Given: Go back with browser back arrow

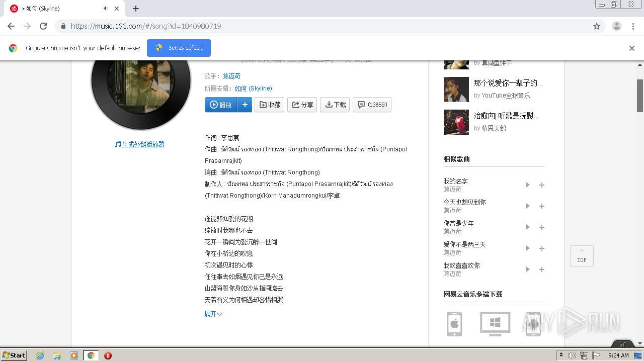Looking at the screenshot, I should [x=11, y=26].
